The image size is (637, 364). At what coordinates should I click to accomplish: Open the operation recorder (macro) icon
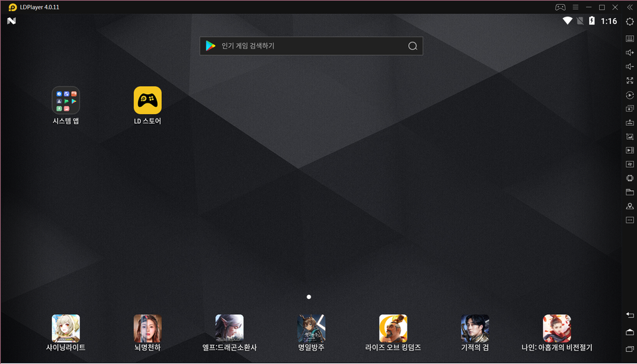click(630, 95)
